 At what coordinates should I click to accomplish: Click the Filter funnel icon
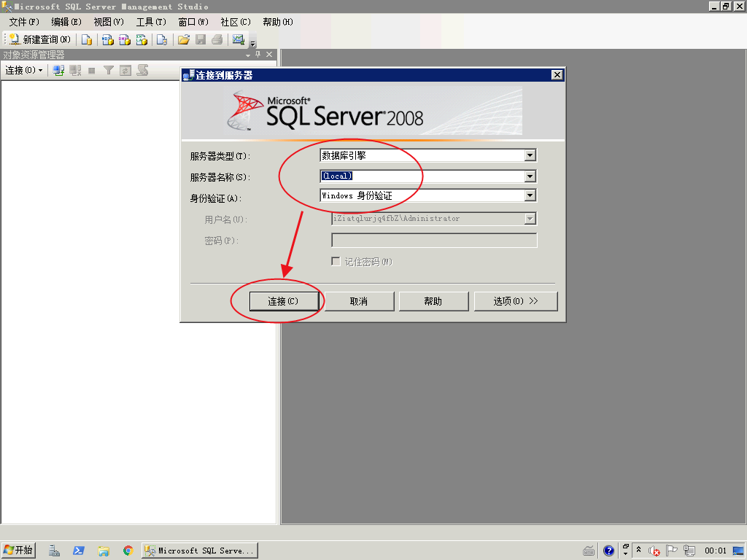point(109,71)
